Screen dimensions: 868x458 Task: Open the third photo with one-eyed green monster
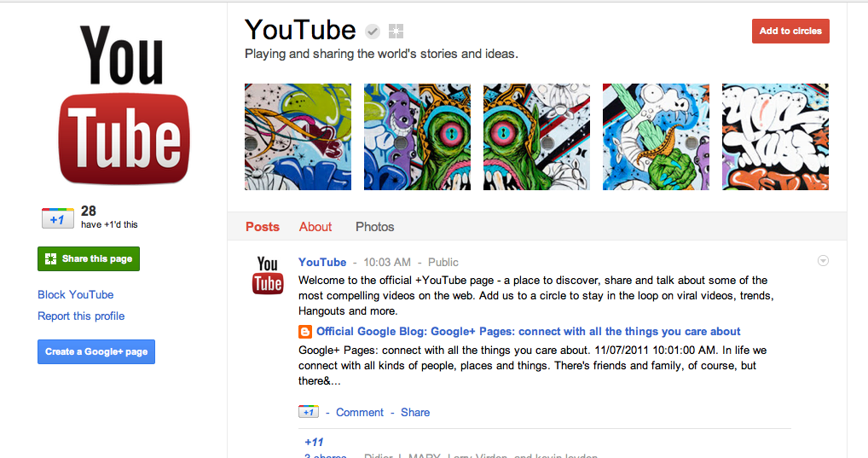click(x=536, y=136)
